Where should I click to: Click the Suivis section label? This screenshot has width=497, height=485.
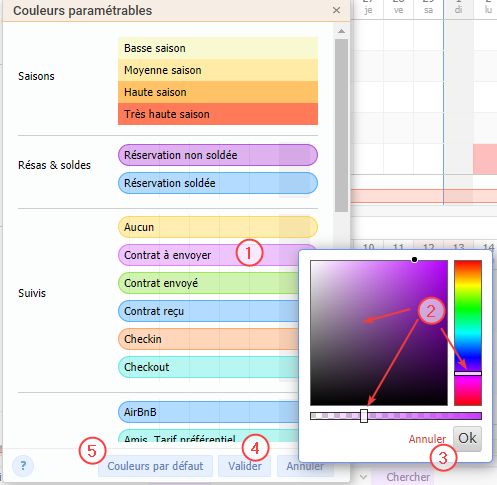[x=32, y=293]
